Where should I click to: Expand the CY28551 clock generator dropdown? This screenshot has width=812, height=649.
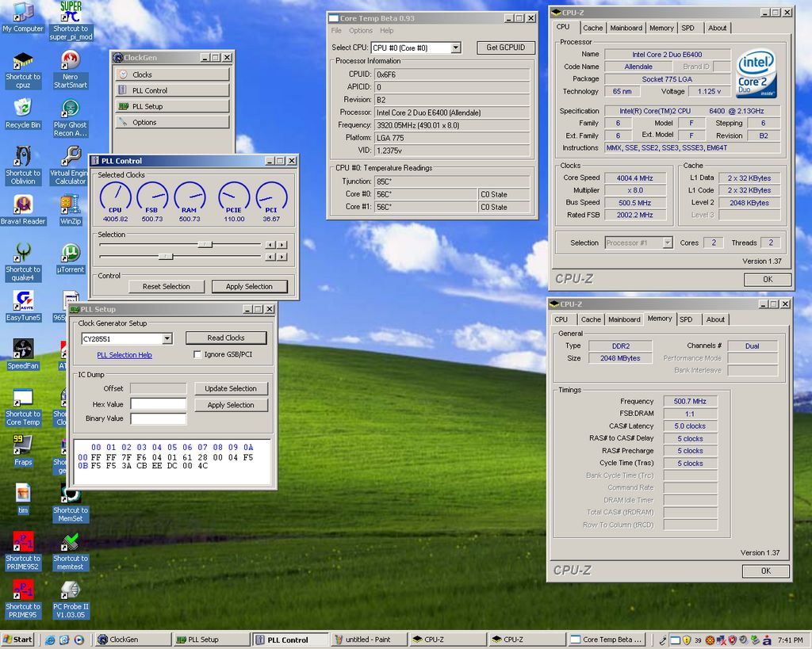tap(167, 338)
